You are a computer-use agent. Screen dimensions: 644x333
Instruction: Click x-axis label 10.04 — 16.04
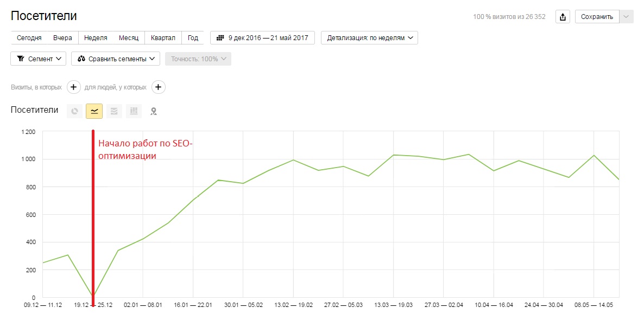[494, 305]
